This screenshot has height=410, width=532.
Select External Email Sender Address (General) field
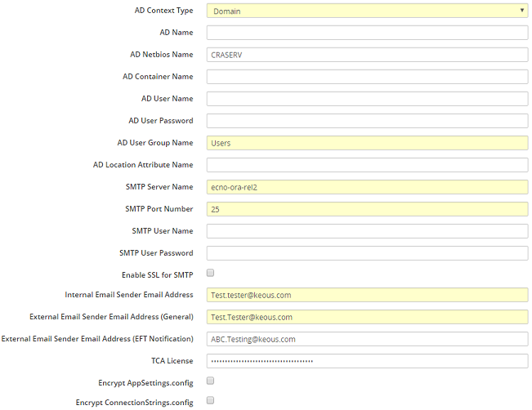coord(367,317)
